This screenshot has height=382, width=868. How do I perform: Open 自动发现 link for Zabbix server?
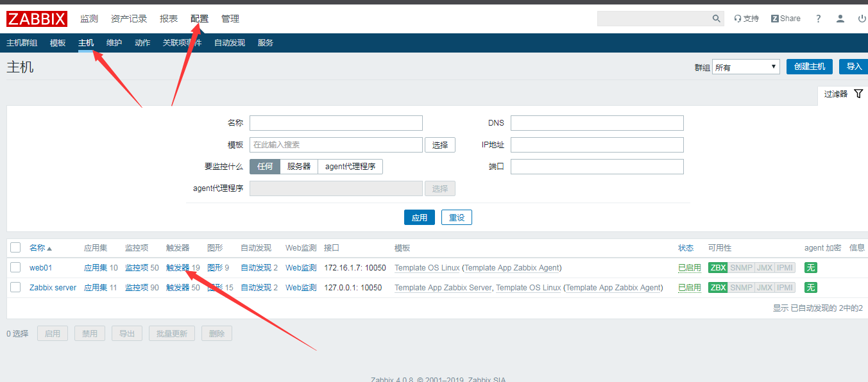[256, 288]
